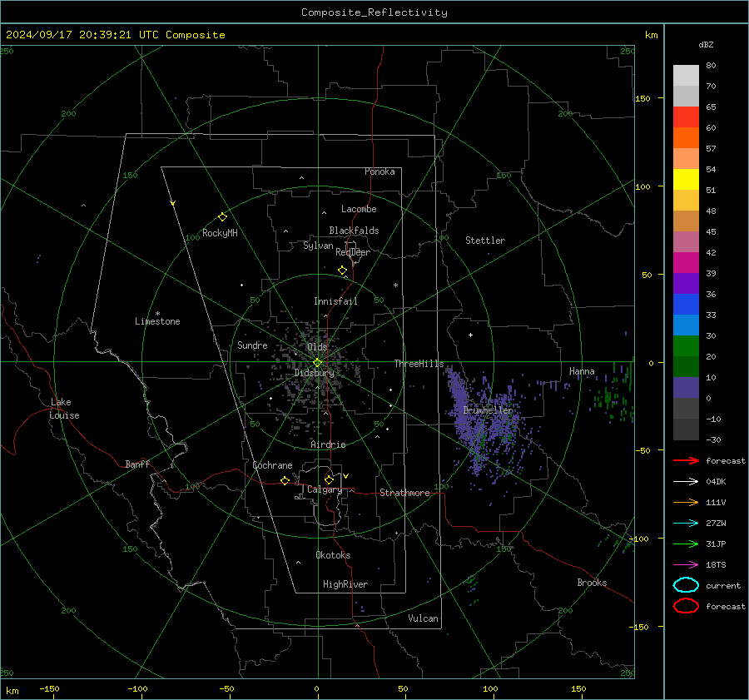
Task: Click the Ponoka label
Action: (379, 171)
